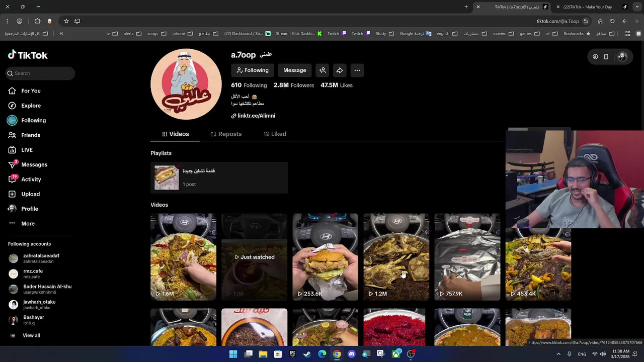Open Chrome's three-dot menu
Image resolution: width=644 pixels, height=362 pixels.
point(7,21)
